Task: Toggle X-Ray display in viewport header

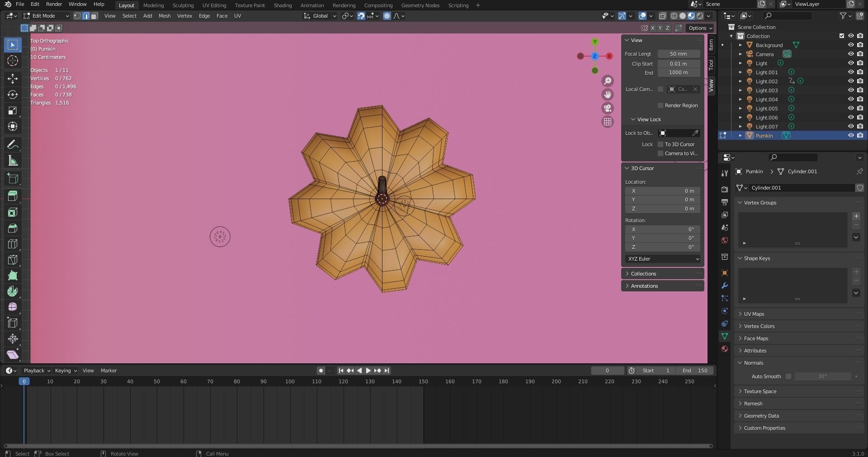Action: pyautogui.click(x=662, y=16)
